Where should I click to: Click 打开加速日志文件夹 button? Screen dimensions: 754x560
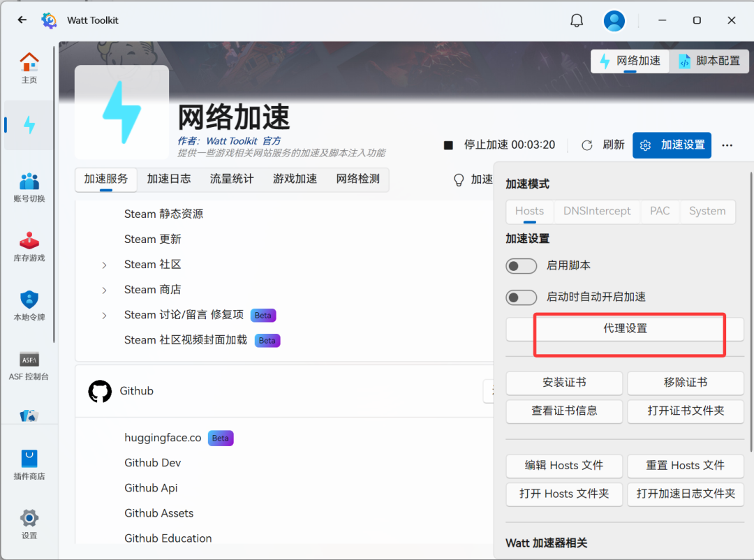point(686,494)
